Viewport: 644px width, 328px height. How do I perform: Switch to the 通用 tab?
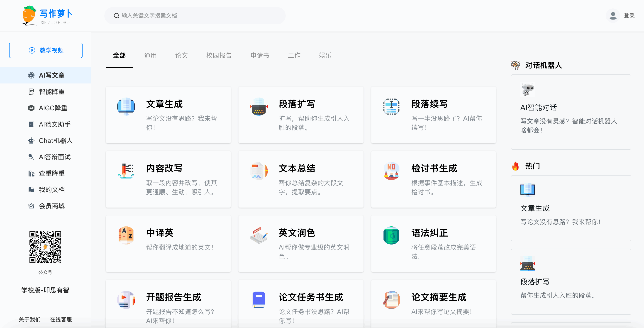tap(150, 56)
